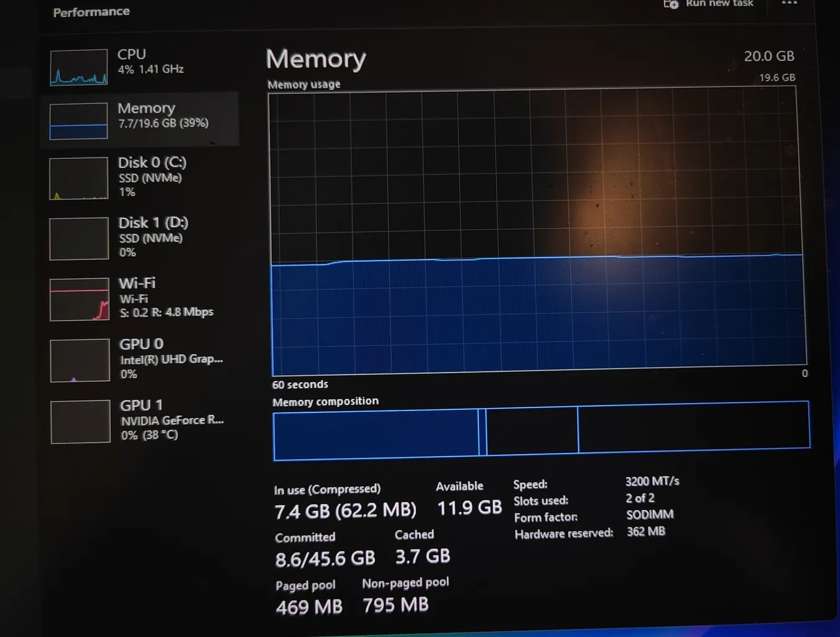Open the three-dot more options menu
This screenshot has width=840, height=637.
tap(789, 3)
